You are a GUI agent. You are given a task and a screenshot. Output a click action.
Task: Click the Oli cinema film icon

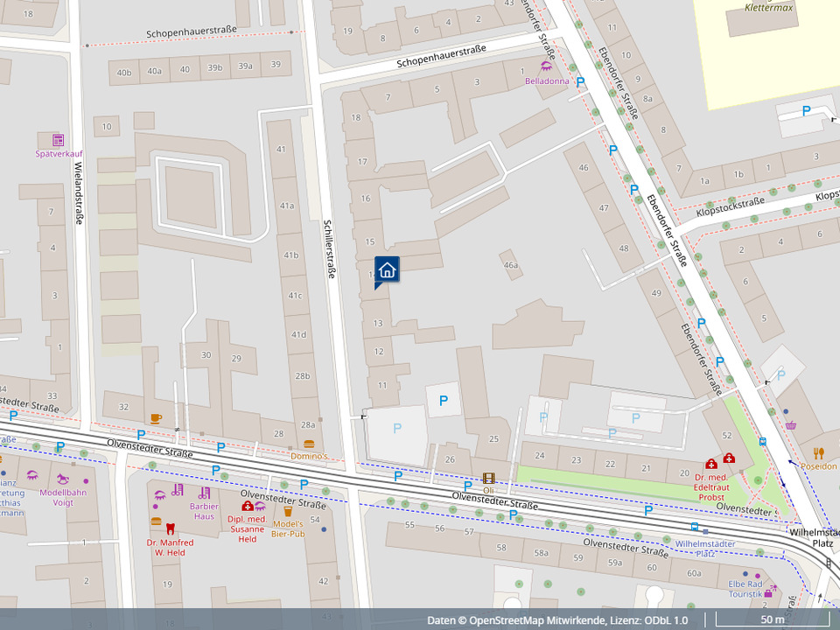pos(488,478)
